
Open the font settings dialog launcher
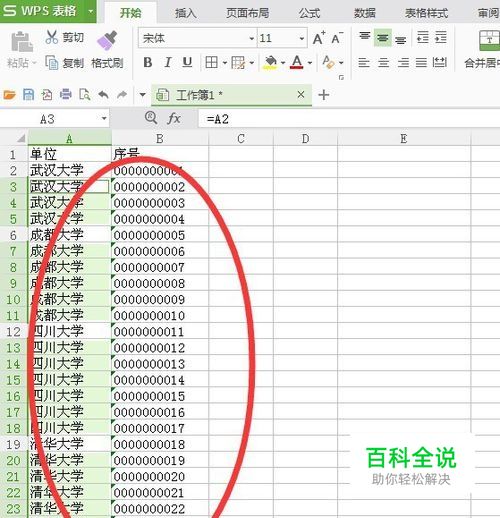(x=341, y=77)
